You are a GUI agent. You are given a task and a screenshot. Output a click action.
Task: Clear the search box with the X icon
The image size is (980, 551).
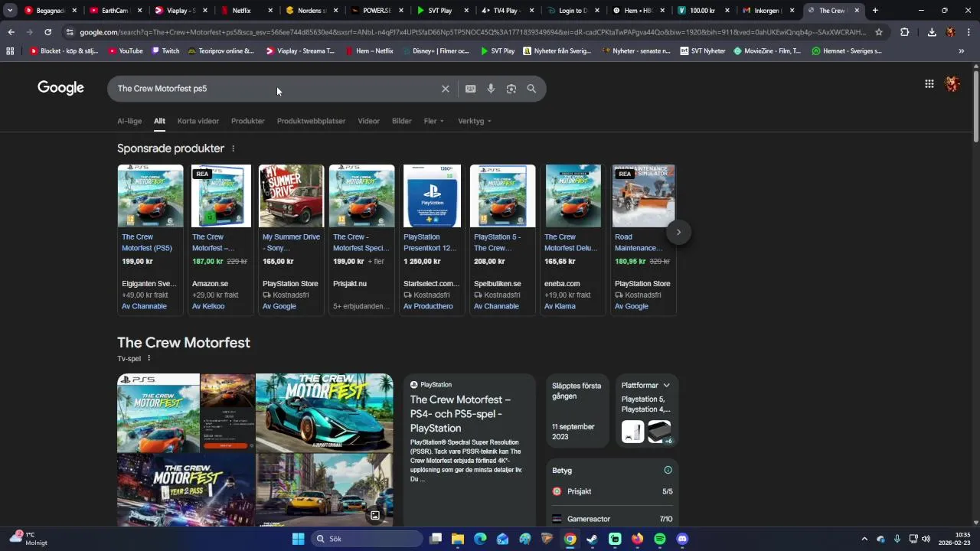click(x=445, y=89)
